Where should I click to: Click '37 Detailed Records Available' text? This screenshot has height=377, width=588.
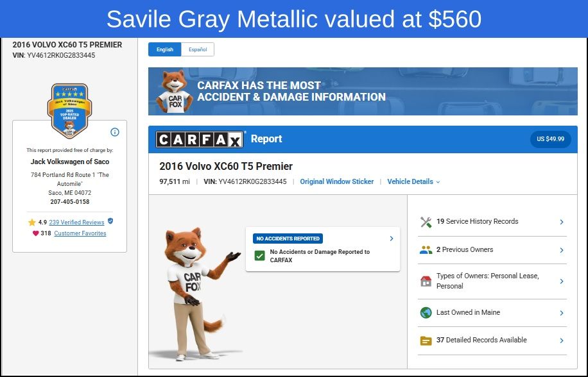pos(481,340)
